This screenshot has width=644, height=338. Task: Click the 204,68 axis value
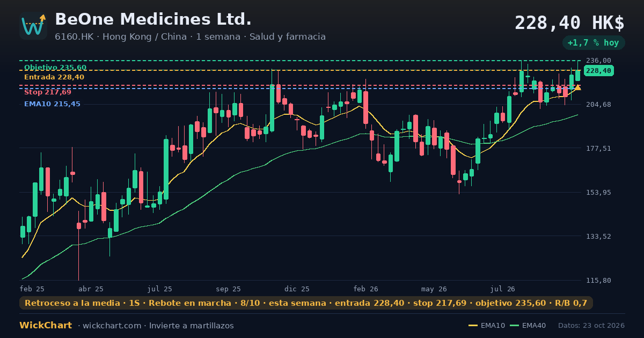598,105
